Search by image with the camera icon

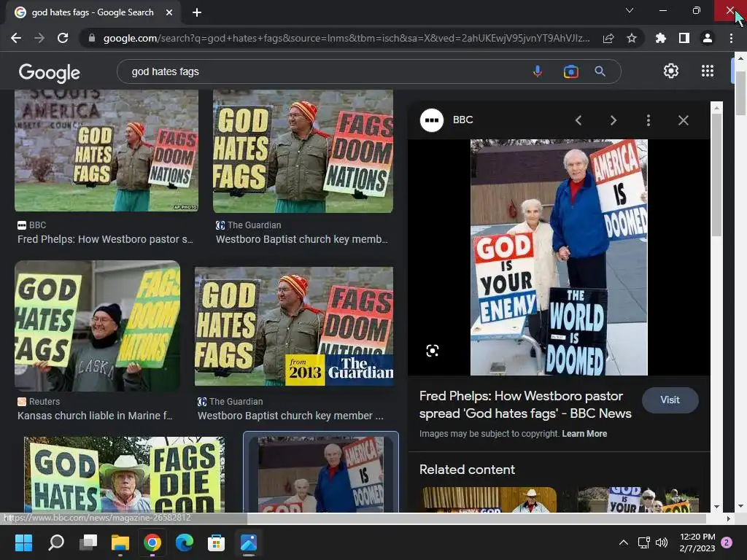tap(570, 71)
